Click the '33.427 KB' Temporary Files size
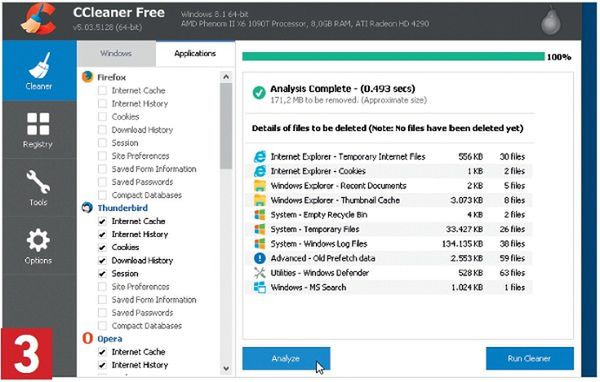Image resolution: width=600 pixels, height=382 pixels. tap(464, 229)
